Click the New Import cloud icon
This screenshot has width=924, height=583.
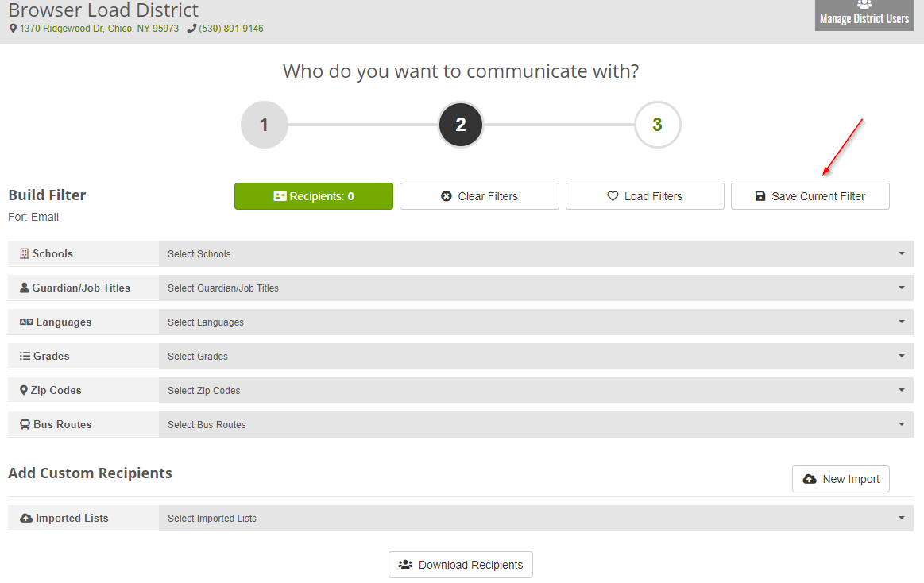[810, 480]
